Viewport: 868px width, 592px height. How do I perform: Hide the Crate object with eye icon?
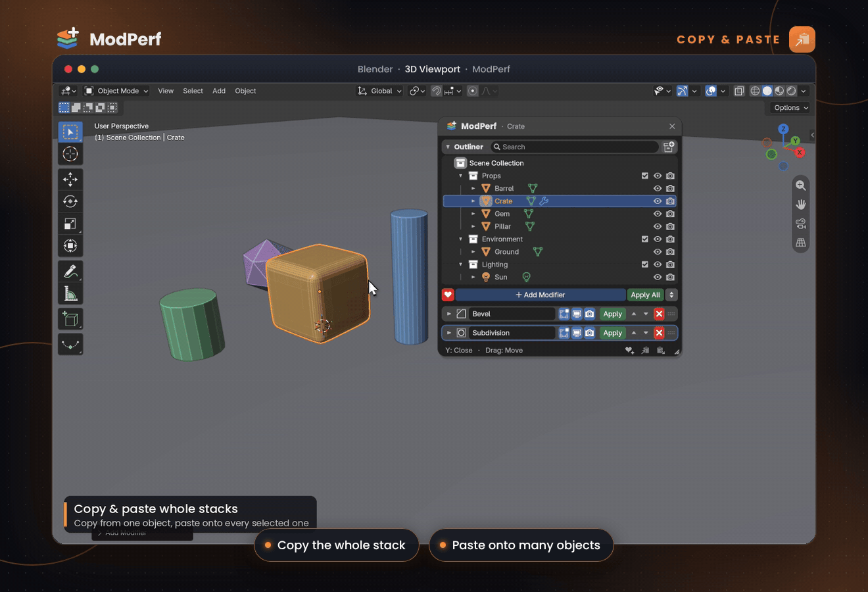pyautogui.click(x=657, y=201)
